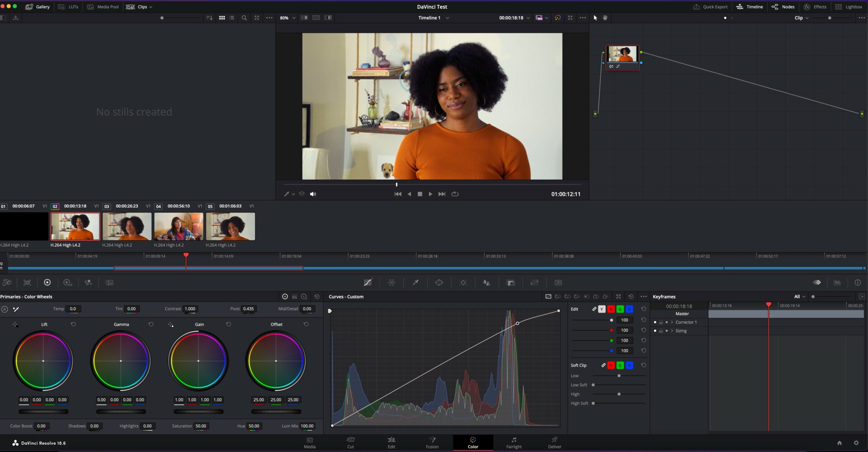Image resolution: width=868 pixels, height=452 pixels.
Task: Click the Color Wheels primaries icon
Action: point(47,283)
